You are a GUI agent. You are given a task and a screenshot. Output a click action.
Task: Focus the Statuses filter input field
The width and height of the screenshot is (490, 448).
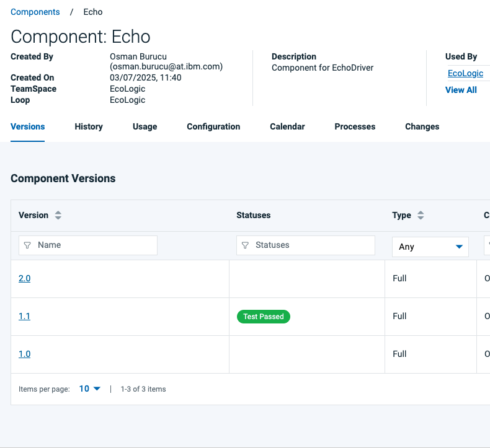click(x=306, y=245)
